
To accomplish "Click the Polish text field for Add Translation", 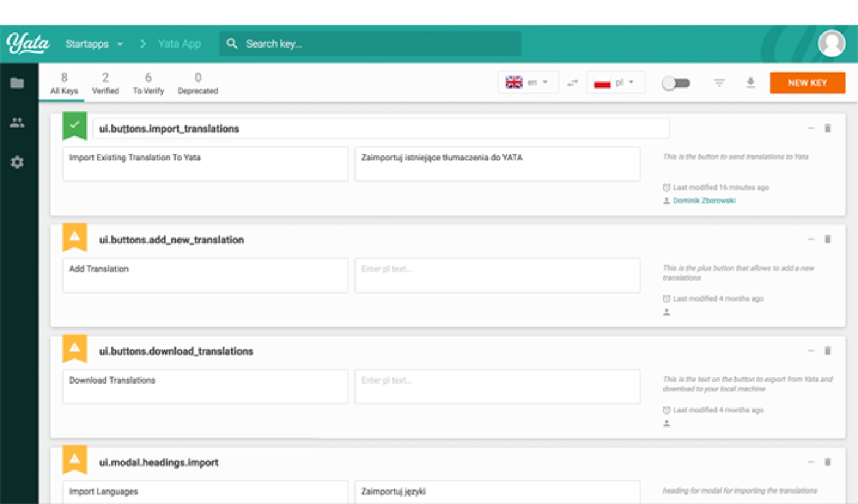I will click(497, 275).
